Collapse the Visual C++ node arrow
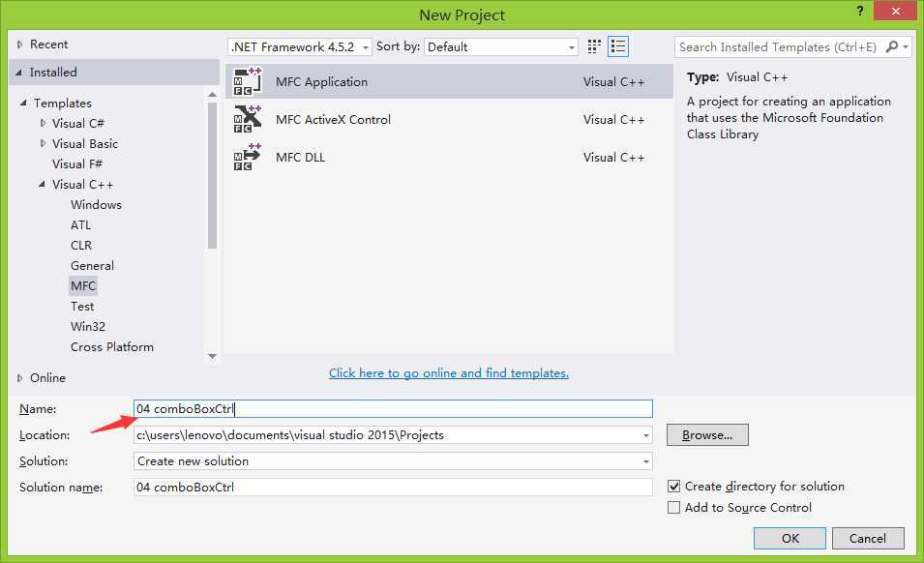The height and width of the screenshot is (563, 924). [42, 185]
